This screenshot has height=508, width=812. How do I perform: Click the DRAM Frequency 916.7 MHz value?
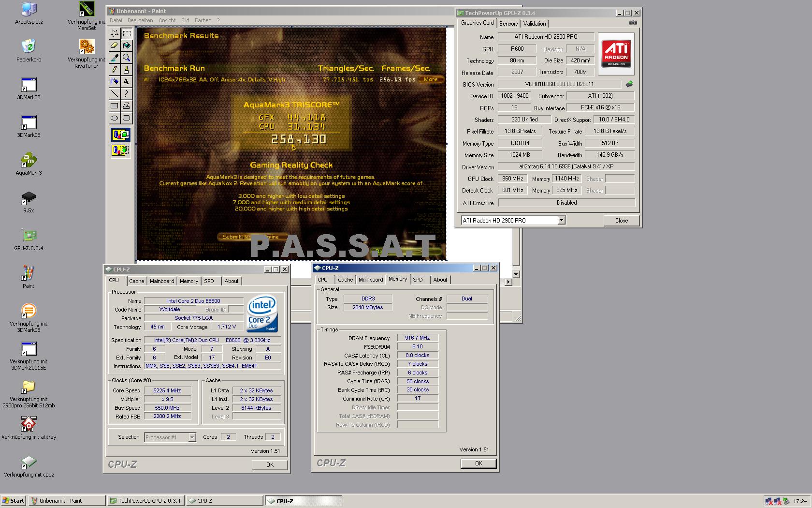coord(418,338)
